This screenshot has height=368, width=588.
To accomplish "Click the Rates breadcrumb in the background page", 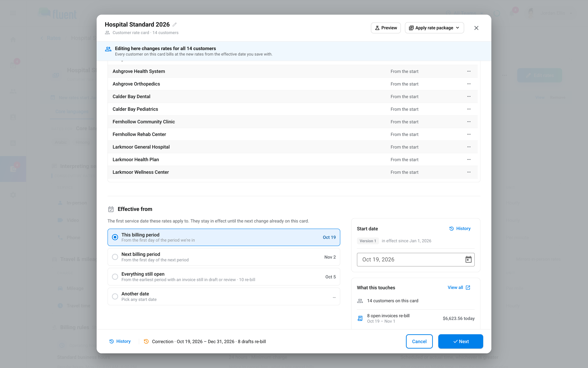I will point(54,38).
